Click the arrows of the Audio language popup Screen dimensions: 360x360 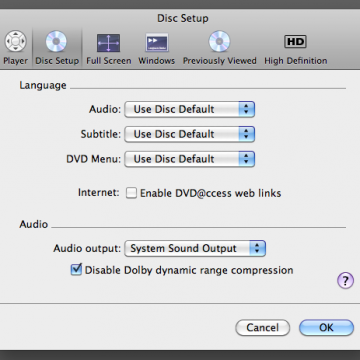tap(247, 109)
